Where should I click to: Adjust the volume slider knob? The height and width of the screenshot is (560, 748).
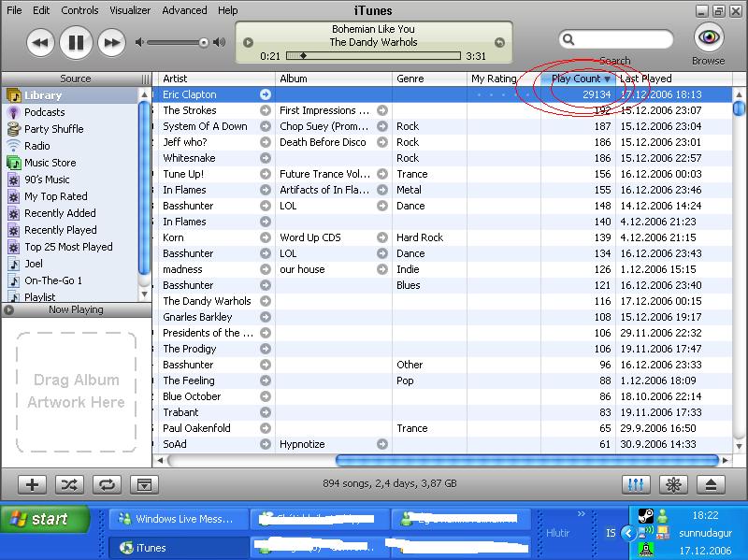click(204, 43)
